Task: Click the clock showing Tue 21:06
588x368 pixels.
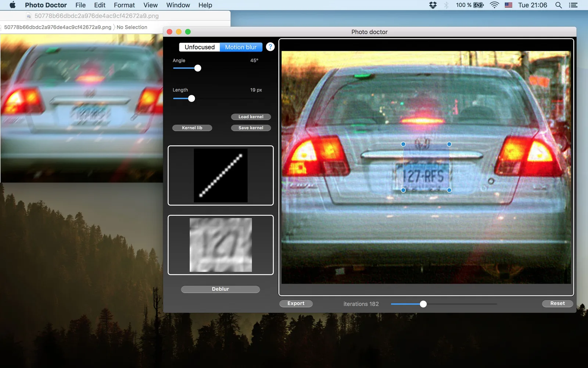Action: (x=533, y=5)
